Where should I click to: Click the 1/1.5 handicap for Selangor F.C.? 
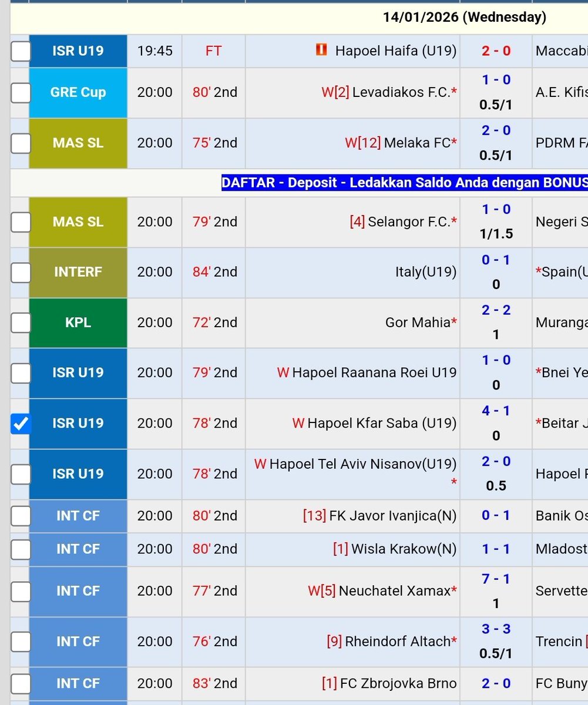click(496, 234)
